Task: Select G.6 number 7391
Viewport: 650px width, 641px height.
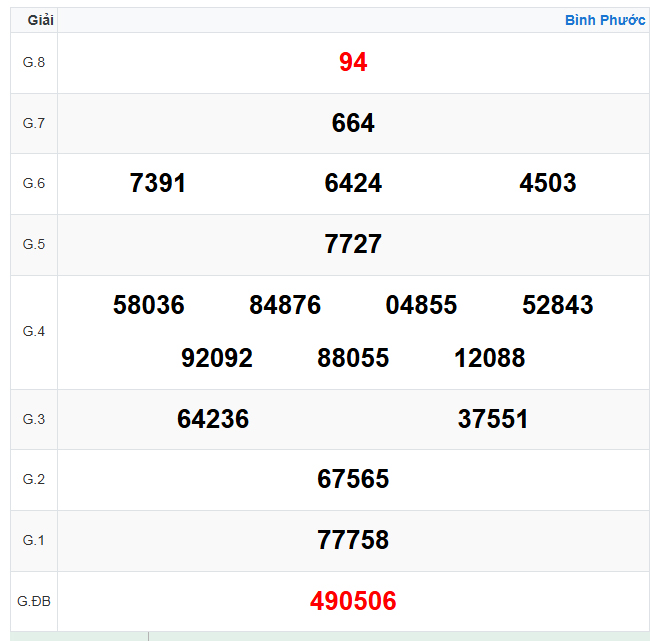Action: coord(158,183)
